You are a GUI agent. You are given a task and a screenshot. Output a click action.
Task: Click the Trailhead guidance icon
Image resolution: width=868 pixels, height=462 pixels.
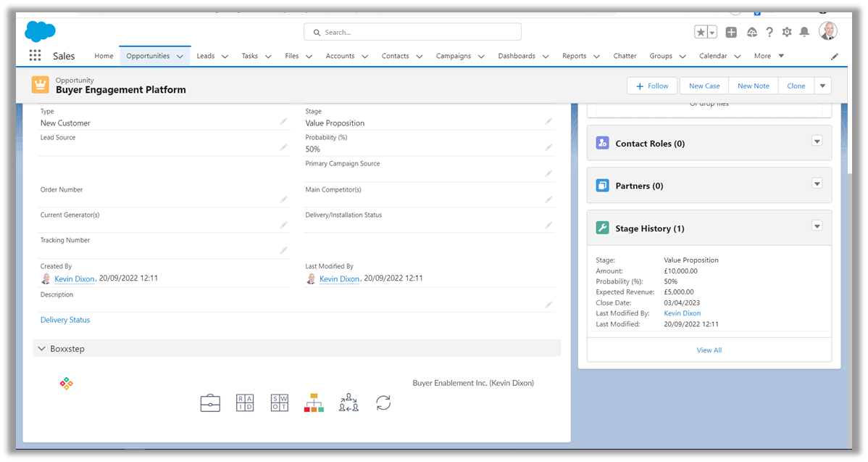point(752,32)
